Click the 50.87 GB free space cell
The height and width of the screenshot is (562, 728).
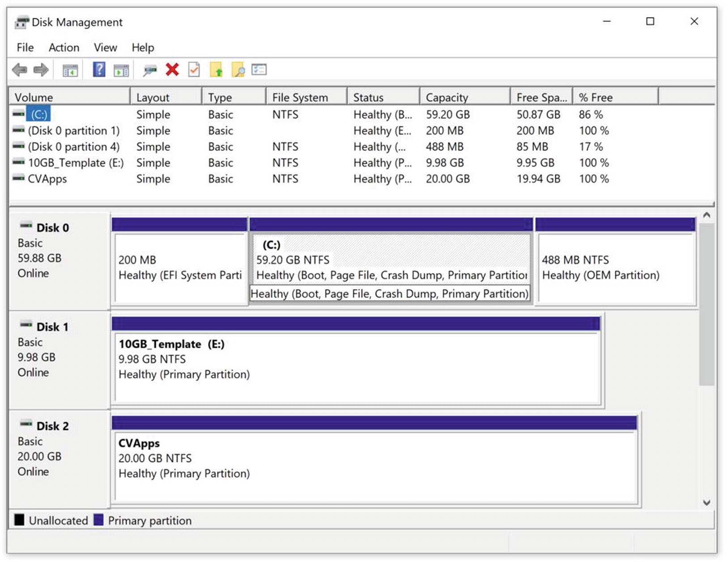[538, 115]
